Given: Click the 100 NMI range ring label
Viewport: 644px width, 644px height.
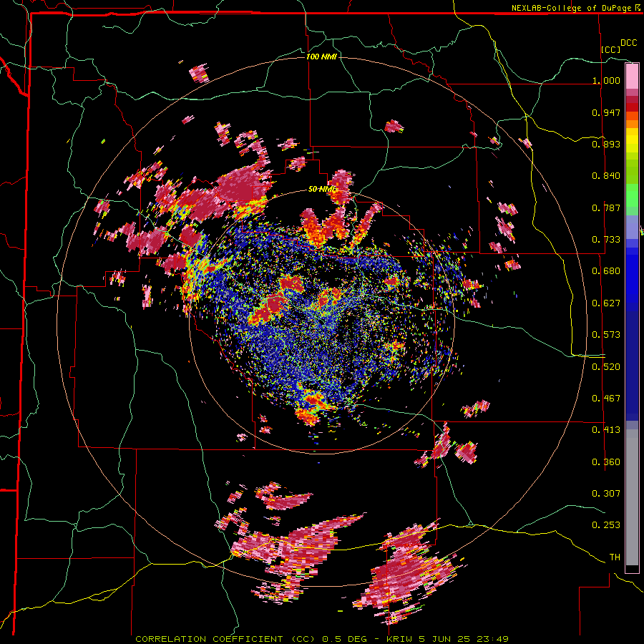Looking at the screenshot, I should [x=321, y=57].
